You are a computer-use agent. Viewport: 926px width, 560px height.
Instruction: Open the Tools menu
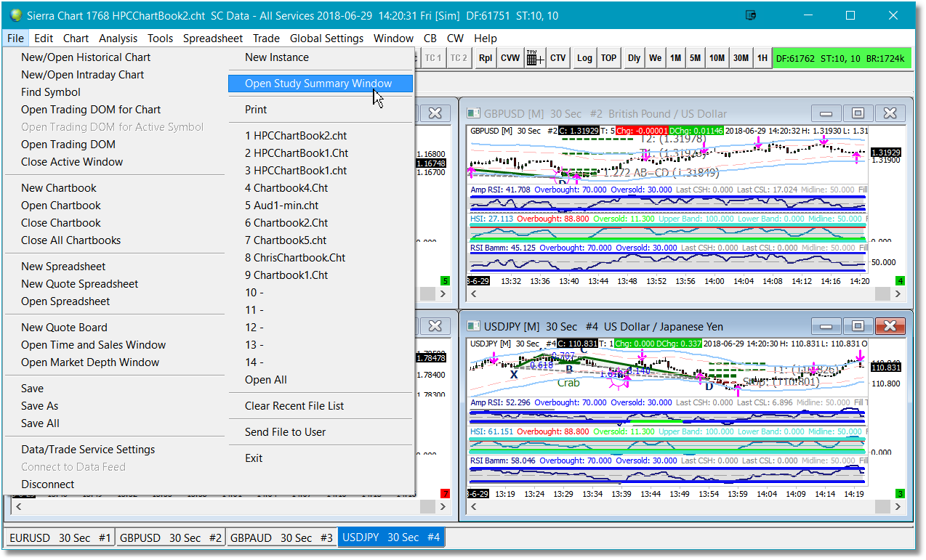click(160, 38)
